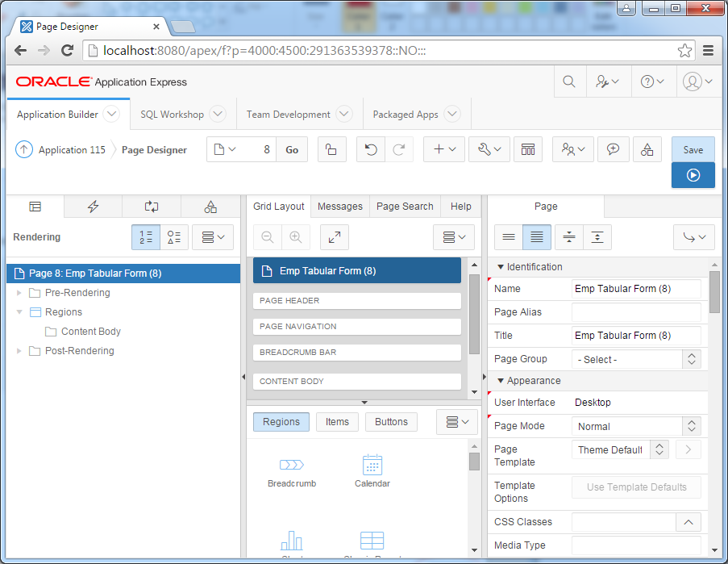Image resolution: width=728 pixels, height=564 pixels.
Task: Open the CSS Classes picker chevron
Action: [x=688, y=522]
